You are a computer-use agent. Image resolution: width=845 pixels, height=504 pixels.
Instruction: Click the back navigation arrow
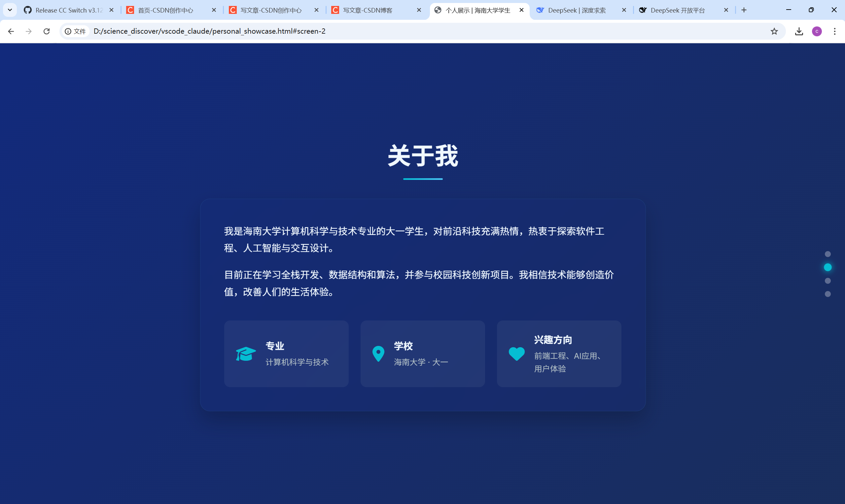[x=11, y=31]
